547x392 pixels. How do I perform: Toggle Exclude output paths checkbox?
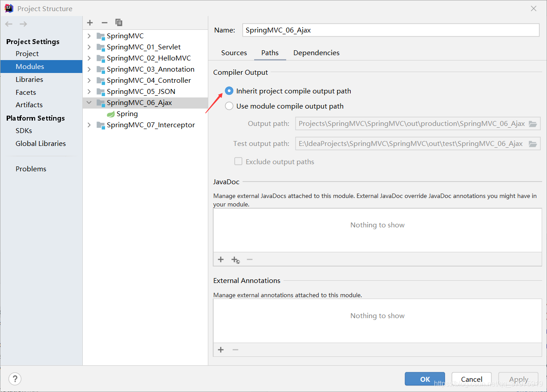[239, 162]
